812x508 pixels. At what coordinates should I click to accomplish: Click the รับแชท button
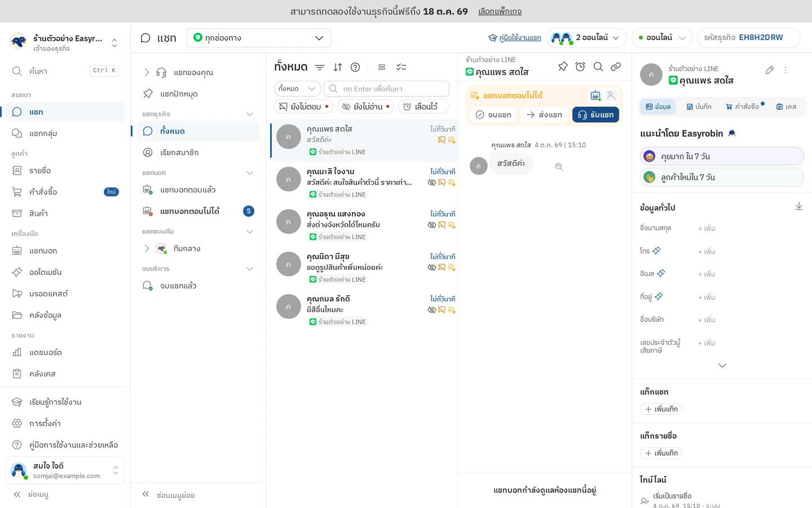(596, 115)
